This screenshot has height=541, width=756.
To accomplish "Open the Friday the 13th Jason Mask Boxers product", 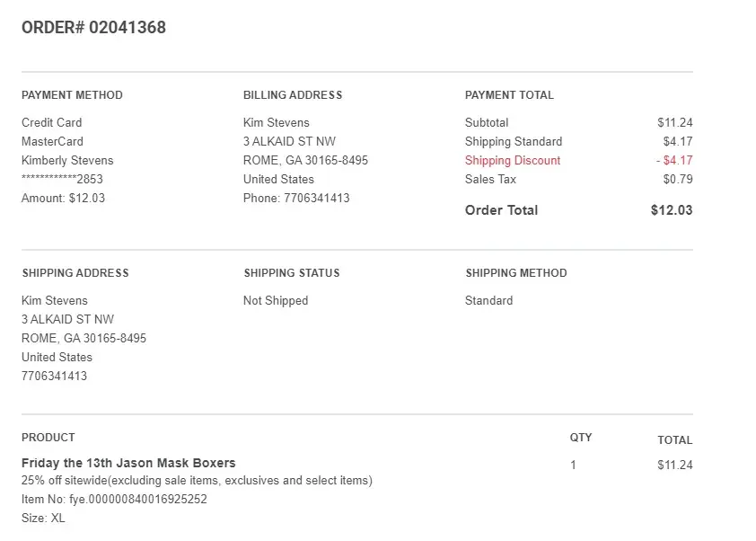I will tap(128, 463).
